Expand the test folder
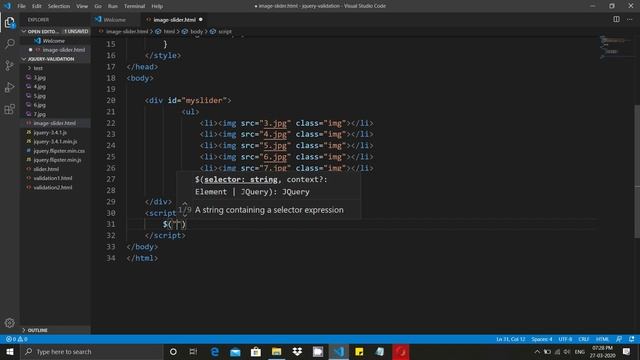Screen dimensions: 640x360 click(38, 68)
